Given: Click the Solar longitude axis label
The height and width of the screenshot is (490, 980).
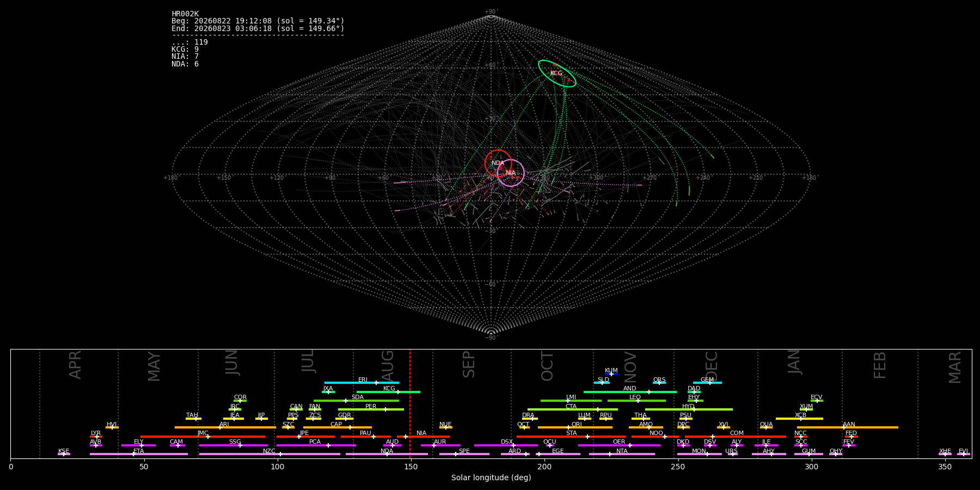Looking at the screenshot, I should (491, 478).
